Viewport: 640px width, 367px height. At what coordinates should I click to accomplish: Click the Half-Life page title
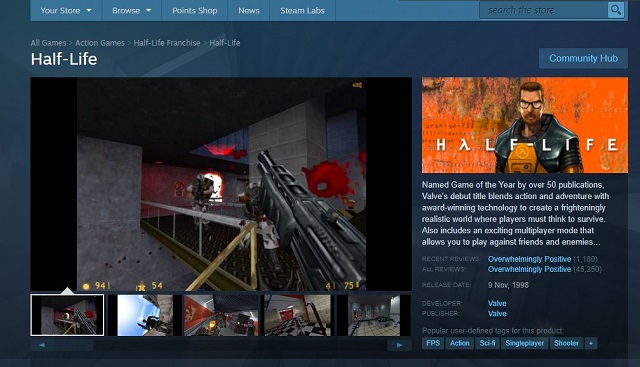64,59
